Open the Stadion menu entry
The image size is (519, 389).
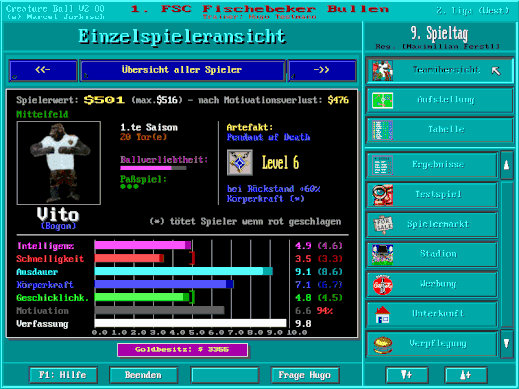click(x=432, y=254)
